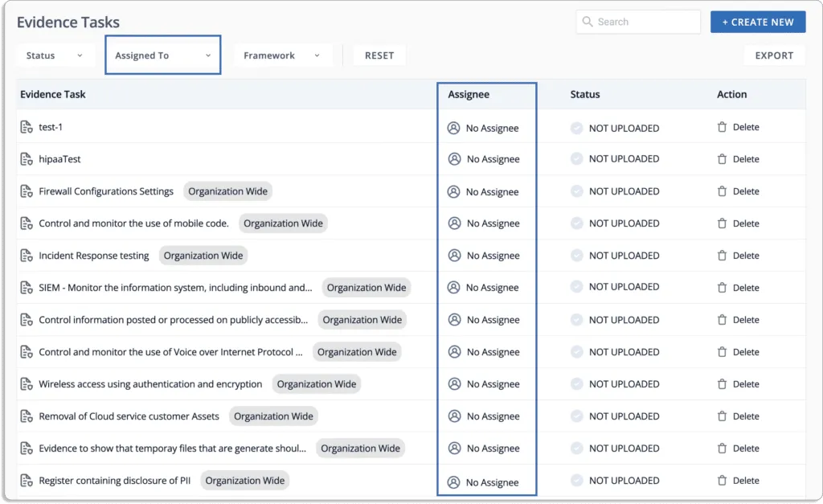The image size is (823, 504).
Task: Click trash icon in the test-1 row
Action: (x=723, y=127)
